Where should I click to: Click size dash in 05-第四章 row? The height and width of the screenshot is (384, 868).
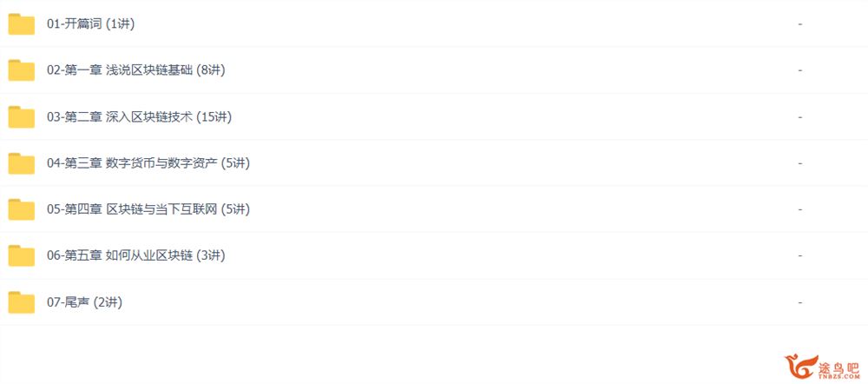[800, 210]
